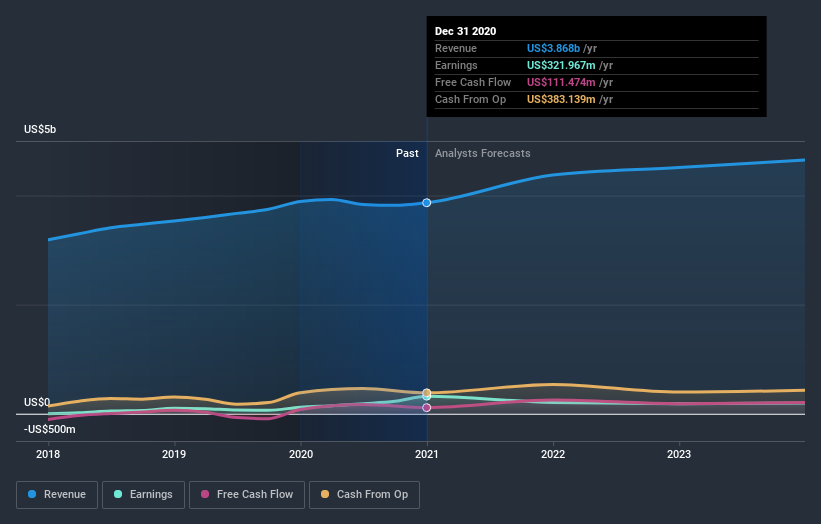Toggle the Free Cash Flow legend button
Screen dimensions: 821x524
coord(247,495)
